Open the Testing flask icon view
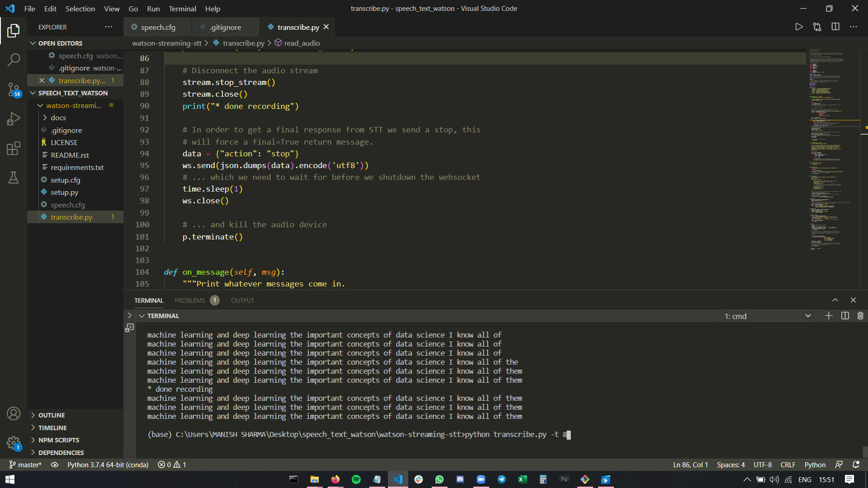This screenshot has height=488, width=868. (14, 178)
